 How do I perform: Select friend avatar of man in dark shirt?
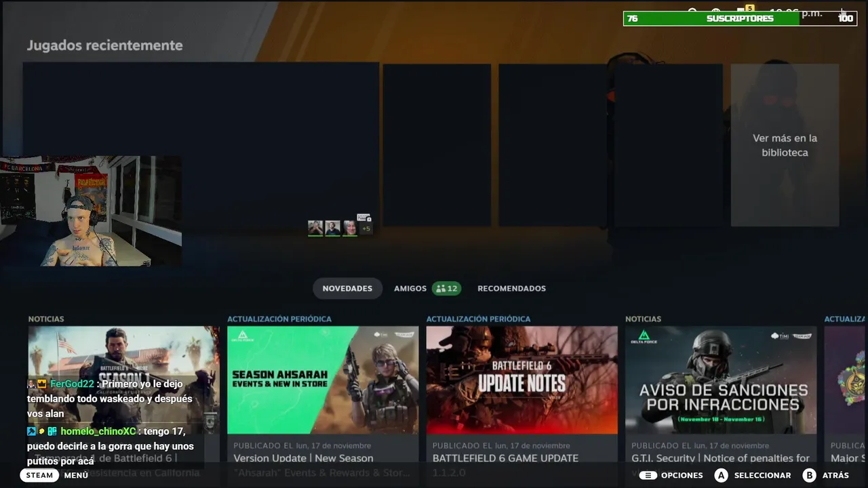point(332,228)
